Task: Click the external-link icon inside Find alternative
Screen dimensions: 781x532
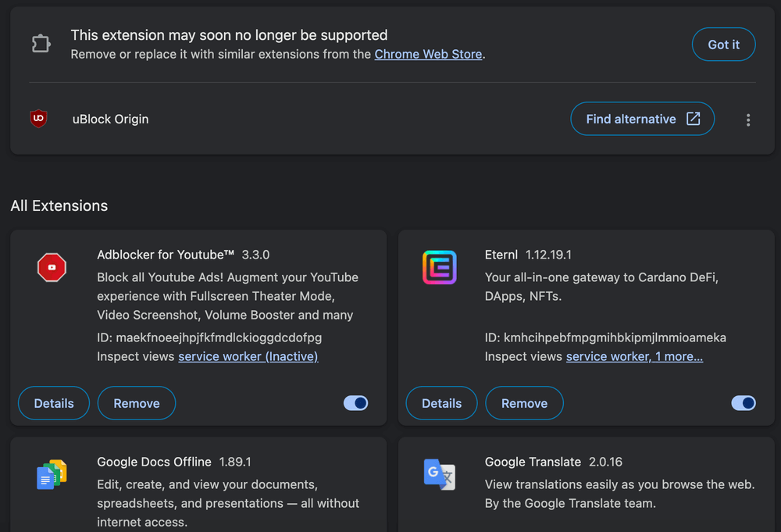Action: [x=693, y=119]
